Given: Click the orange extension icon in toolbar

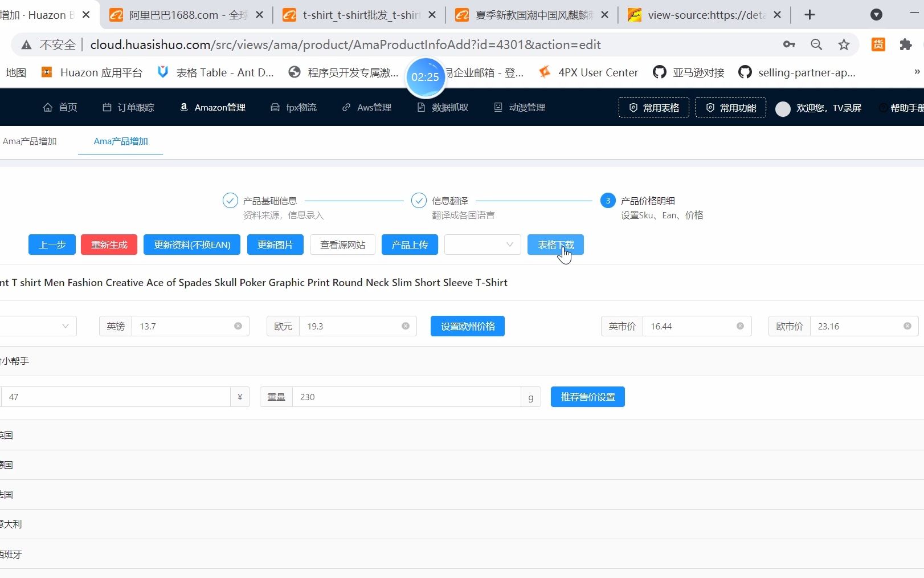Looking at the screenshot, I should tap(878, 44).
